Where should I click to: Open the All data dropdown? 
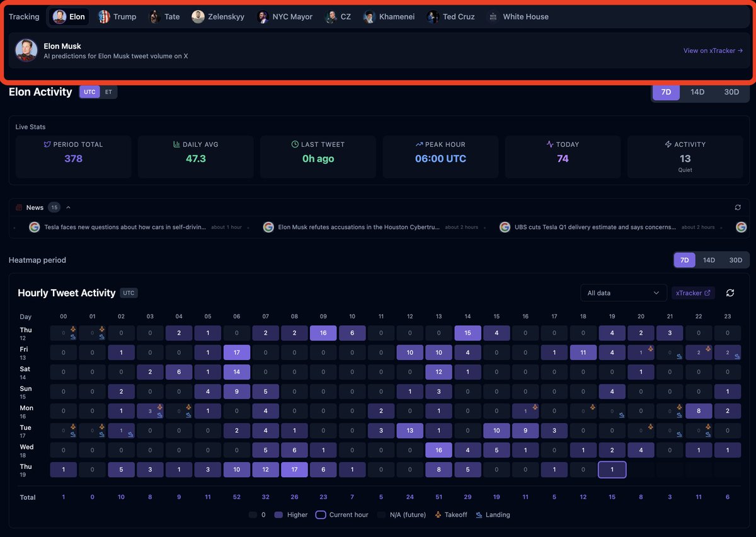coord(623,292)
